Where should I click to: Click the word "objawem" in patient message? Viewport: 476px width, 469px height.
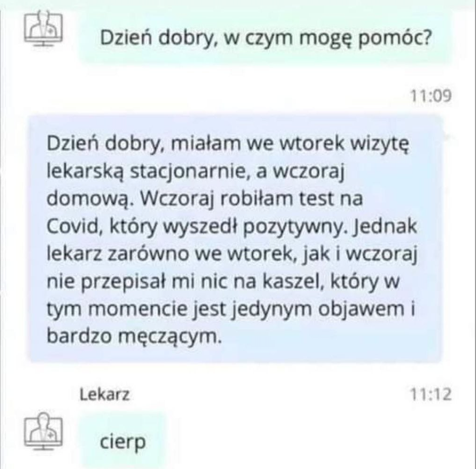point(361,310)
